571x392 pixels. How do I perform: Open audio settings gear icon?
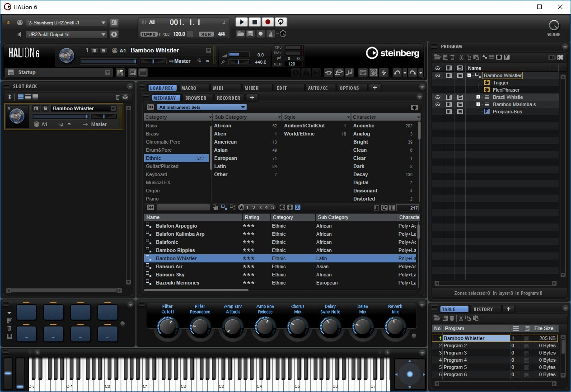[x=114, y=34]
